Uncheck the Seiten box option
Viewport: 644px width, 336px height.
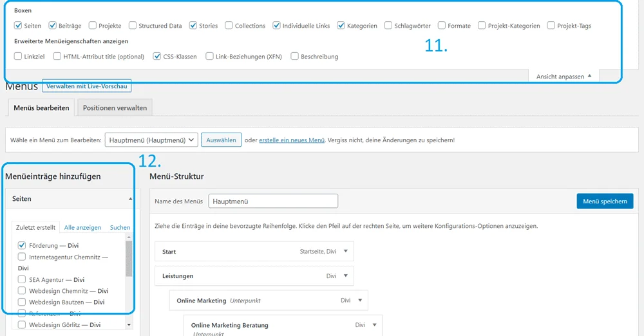[17, 26]
